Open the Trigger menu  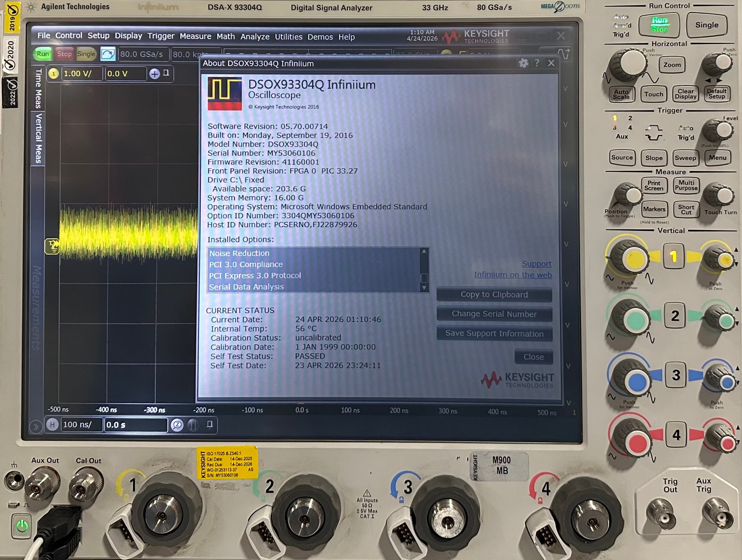[x=161, y=36]
